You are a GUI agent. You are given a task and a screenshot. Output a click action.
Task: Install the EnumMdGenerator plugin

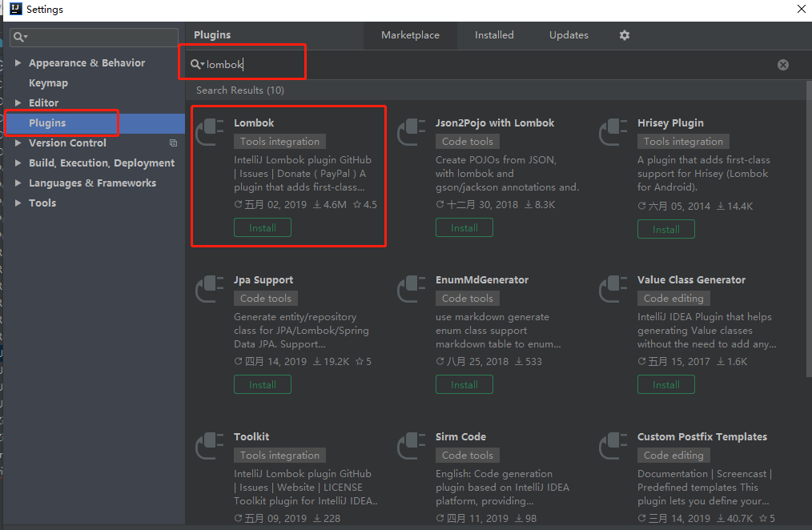[464, 384]
